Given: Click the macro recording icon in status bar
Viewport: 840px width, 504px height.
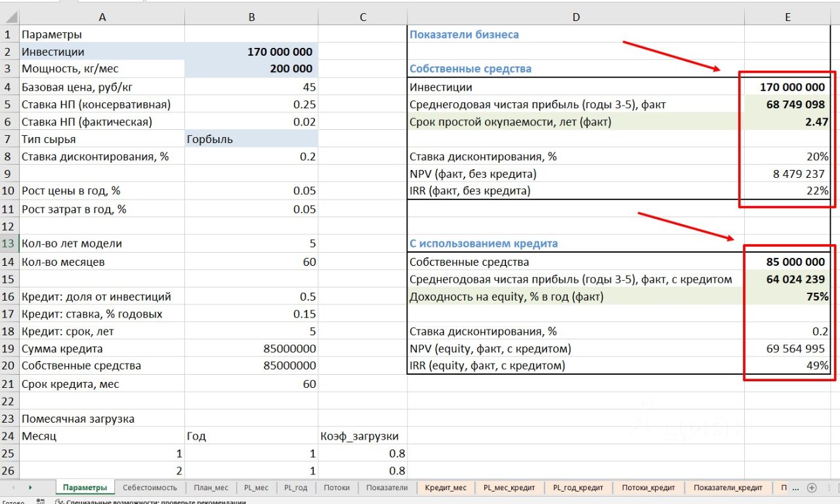Looking at the screenshot, I should coord(41,502).
